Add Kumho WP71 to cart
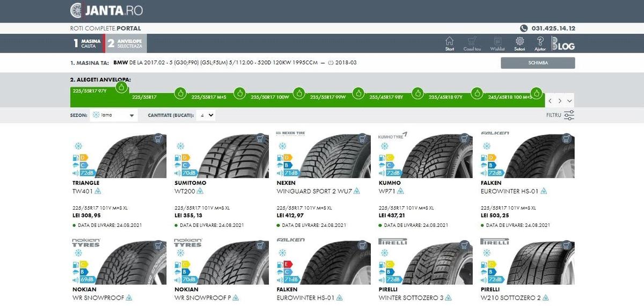Screen dimensions: 644x306 [x=464, y=138]
